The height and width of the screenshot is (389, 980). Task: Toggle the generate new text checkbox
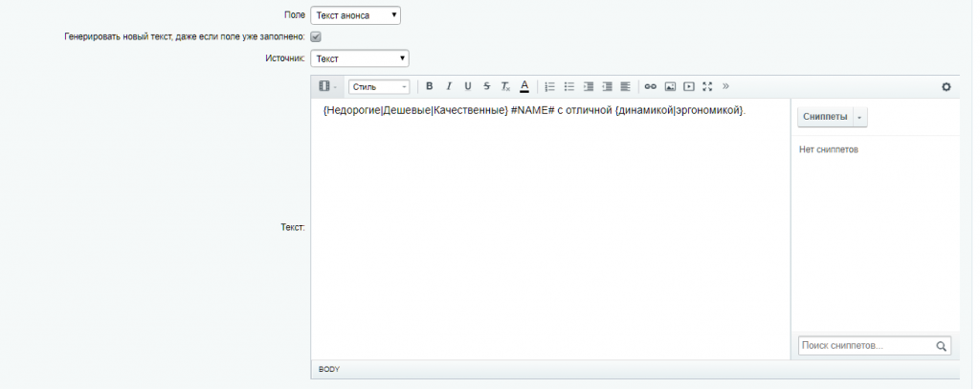316,36
